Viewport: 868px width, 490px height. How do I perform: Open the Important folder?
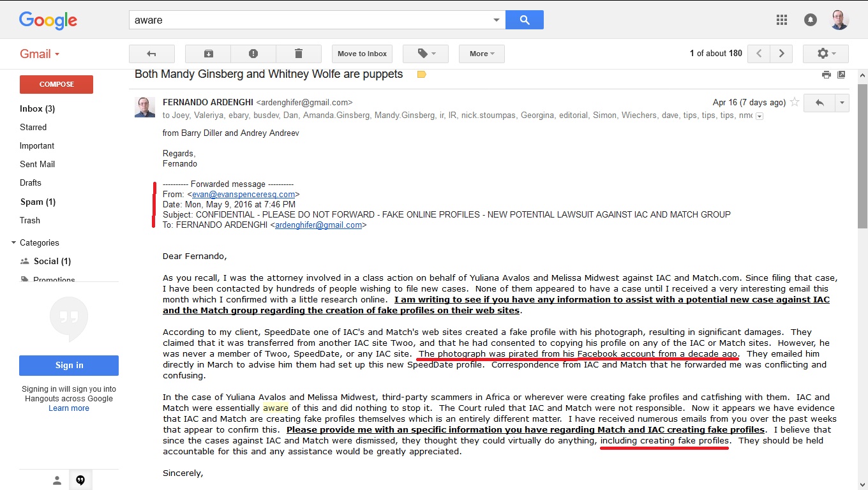(37, 145)
